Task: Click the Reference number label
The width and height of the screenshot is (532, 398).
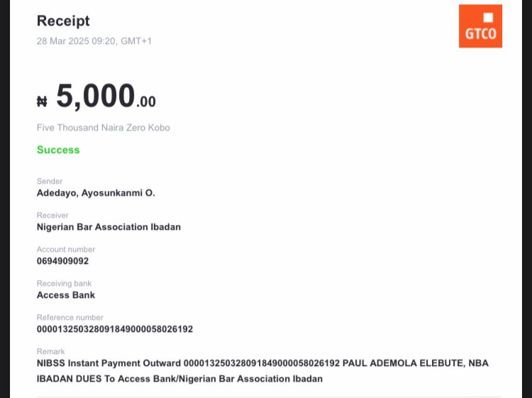Action: [x=70, y=318]
